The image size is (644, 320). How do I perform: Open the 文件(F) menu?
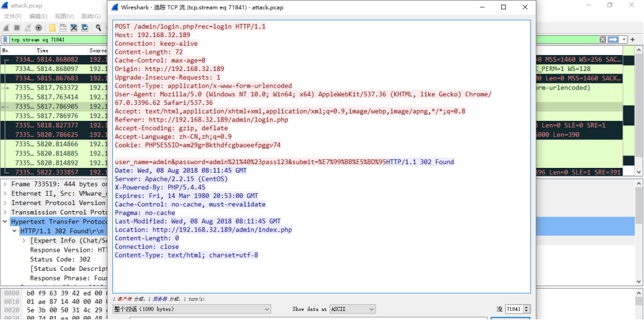tap(13, 17)
